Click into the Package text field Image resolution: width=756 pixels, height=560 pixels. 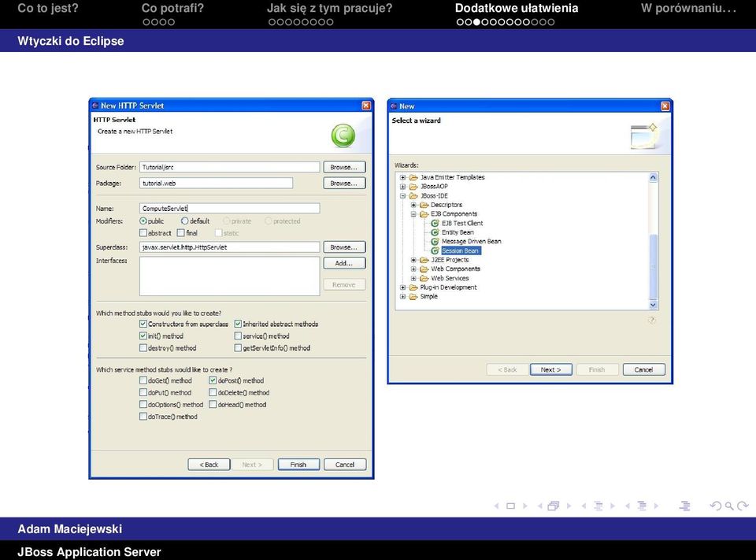click(x=216, y=184)
